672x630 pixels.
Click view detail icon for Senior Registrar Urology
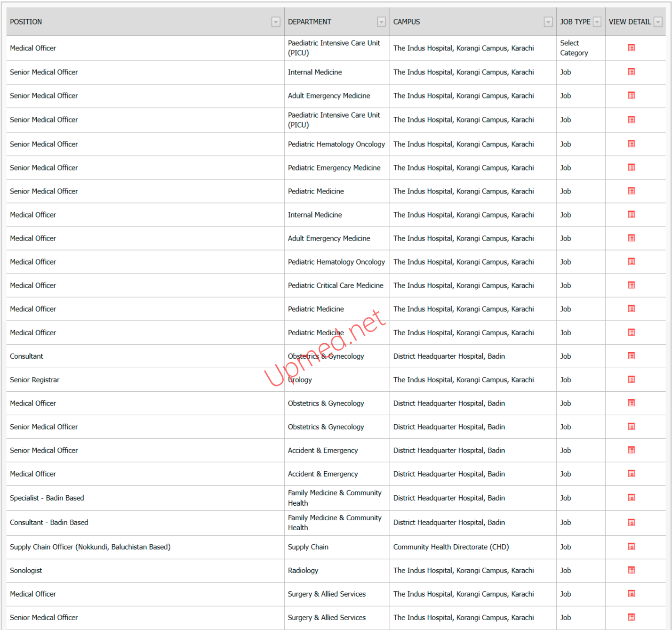(x=631, y=380)
